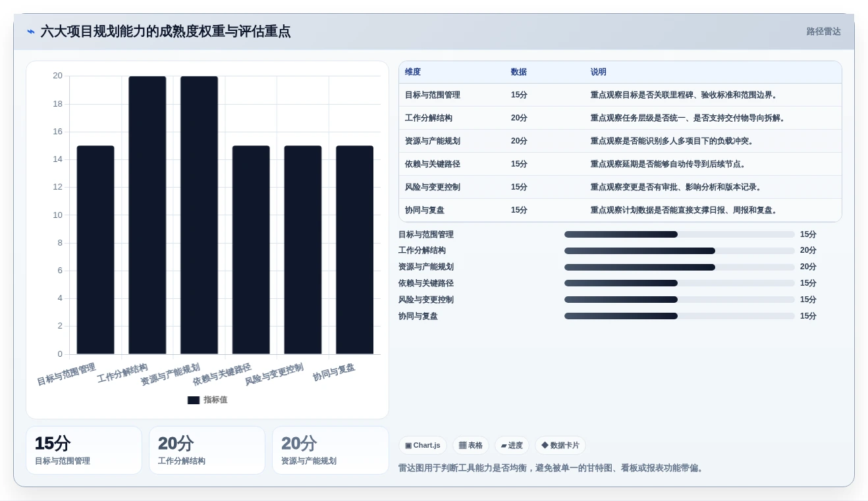Click the 工作分解结构 bar in chart
This screenshot has height=501, width=868.
tap(148, 215)
